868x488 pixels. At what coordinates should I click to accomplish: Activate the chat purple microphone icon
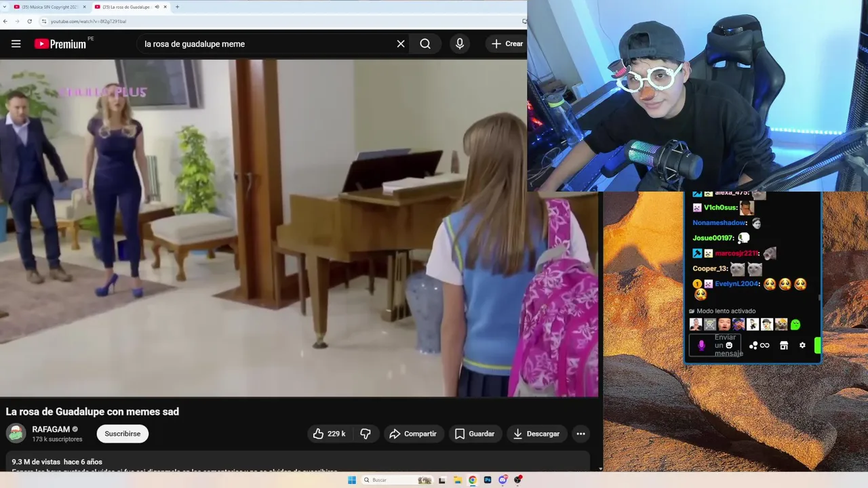click(701, 346)
